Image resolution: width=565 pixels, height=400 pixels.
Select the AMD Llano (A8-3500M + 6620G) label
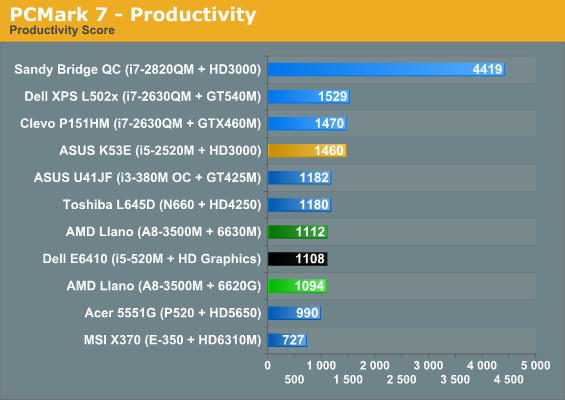coord(164,286)
